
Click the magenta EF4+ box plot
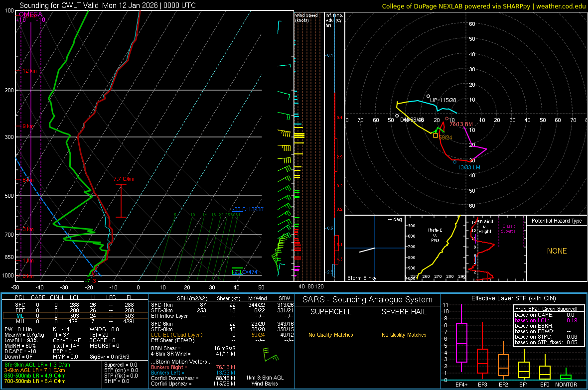(461, 339)
